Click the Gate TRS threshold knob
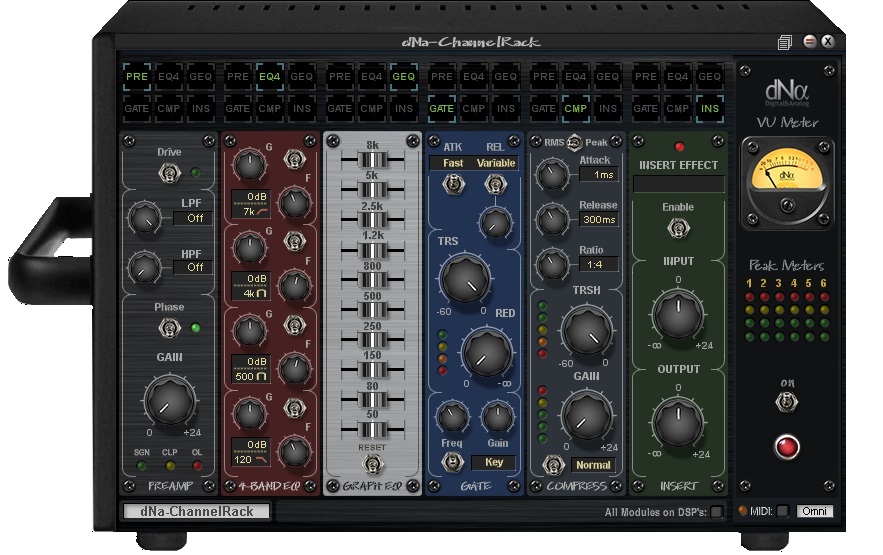This screenshot has height=555, width=883. coord(465,279)
